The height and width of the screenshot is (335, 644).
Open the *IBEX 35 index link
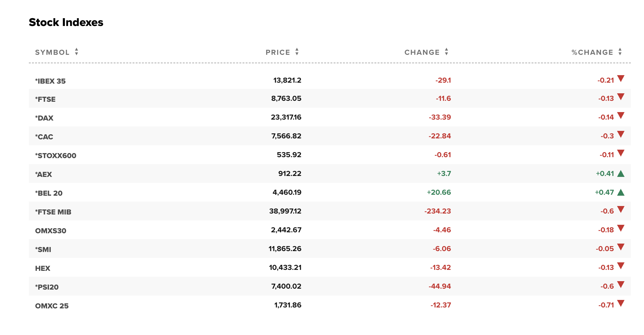tap(50, 81)
